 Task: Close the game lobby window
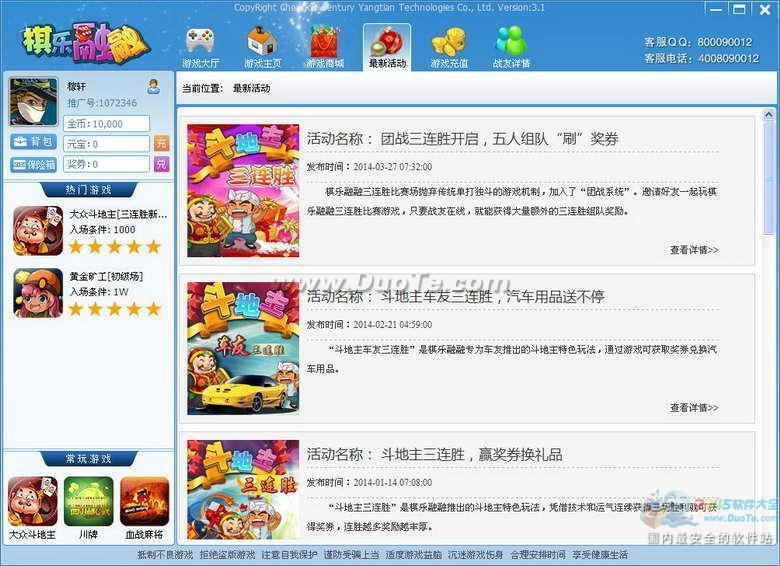[x=764, y=8]
